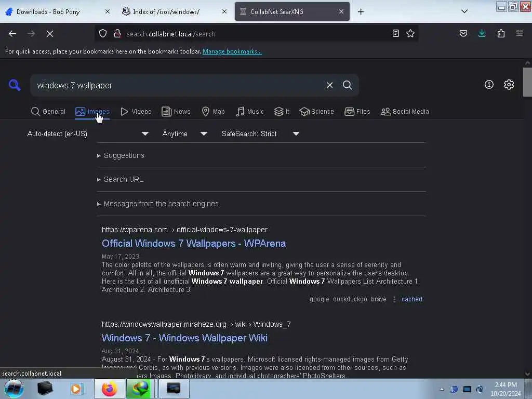
Task: Launch Firefox from the taskbar
Action: pos(109,389)
